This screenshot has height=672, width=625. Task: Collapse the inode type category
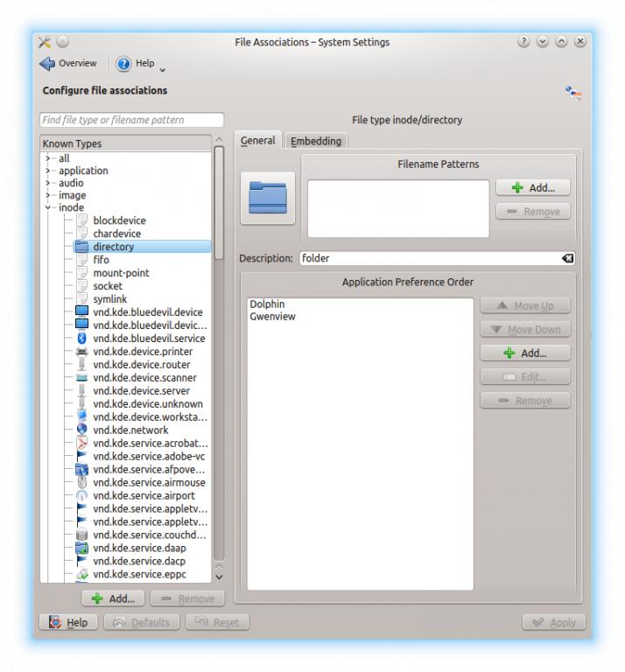47,207
